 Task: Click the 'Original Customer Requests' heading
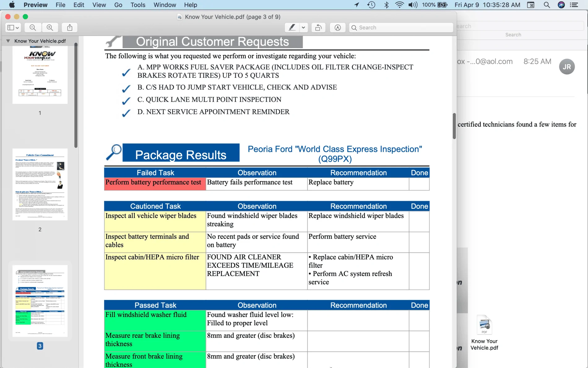point(212,42)
